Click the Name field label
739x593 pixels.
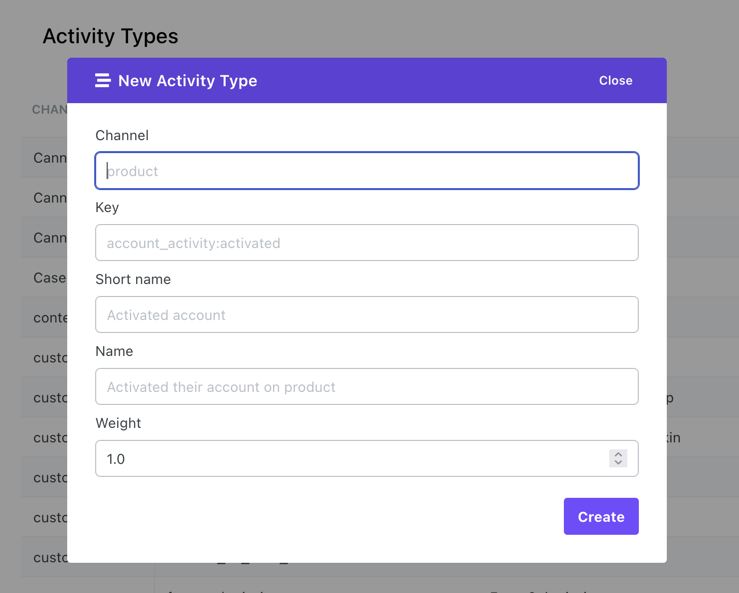coord(114,351)
